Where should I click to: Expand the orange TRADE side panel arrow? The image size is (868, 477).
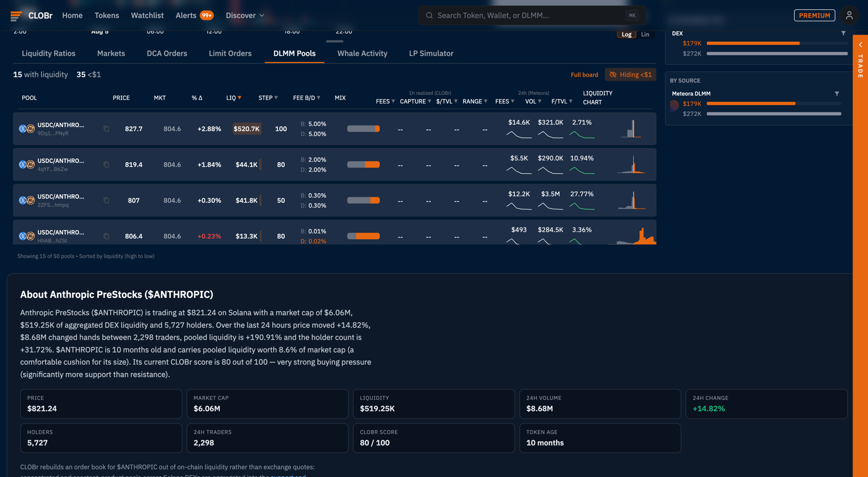tap(860, 44)
